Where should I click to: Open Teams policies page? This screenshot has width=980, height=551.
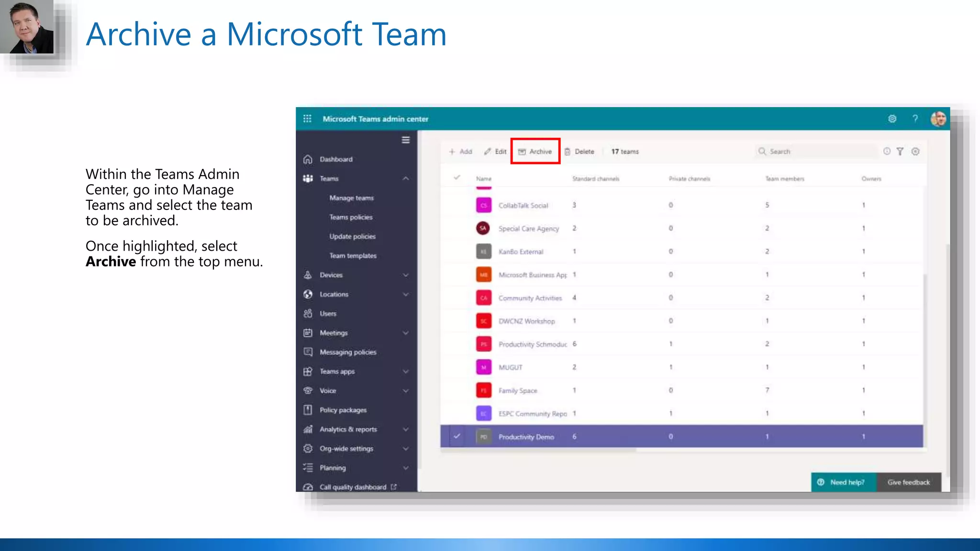(x=351, y=217)
